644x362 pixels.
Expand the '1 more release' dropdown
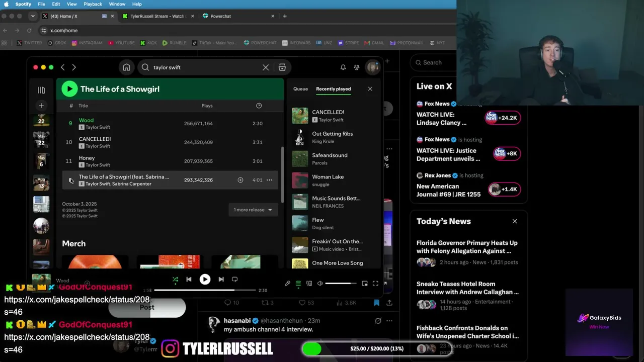point(253,210)
